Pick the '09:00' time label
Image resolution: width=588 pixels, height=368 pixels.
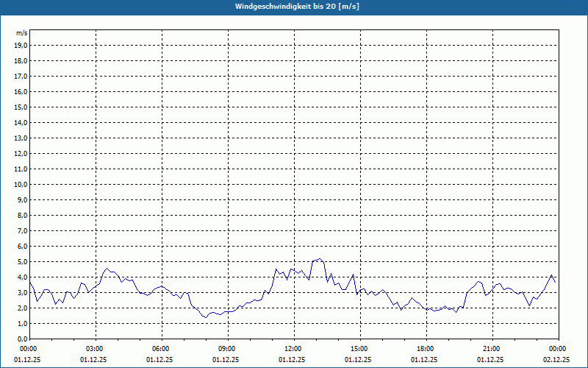(228, 349)
